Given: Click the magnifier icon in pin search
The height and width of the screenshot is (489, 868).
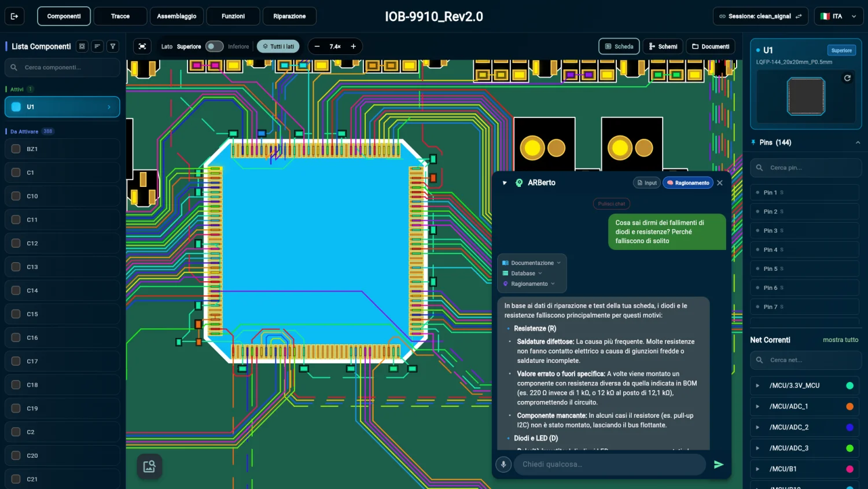Looking at the screenshot, I should (759, 168).
